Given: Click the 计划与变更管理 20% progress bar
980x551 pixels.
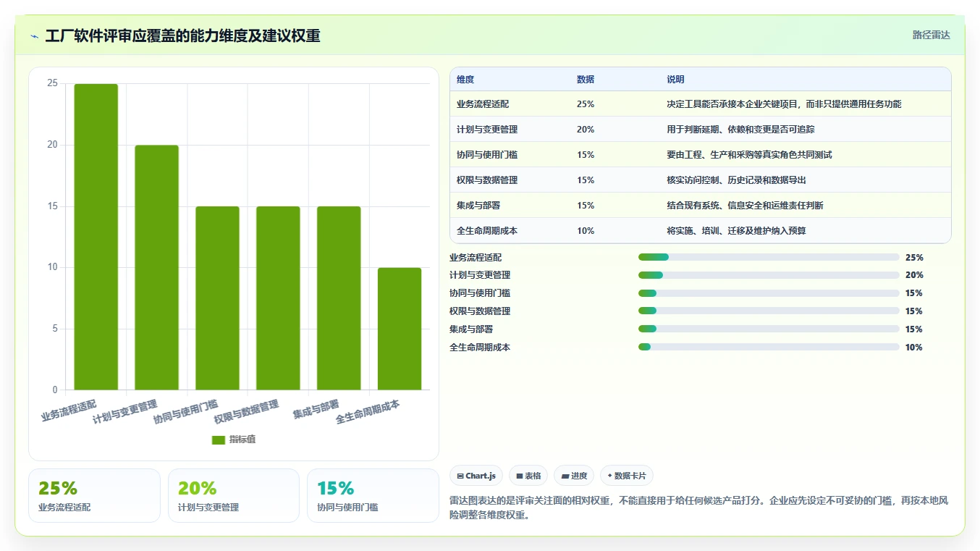Looking at the screenshot, I should tap(769, 275).
